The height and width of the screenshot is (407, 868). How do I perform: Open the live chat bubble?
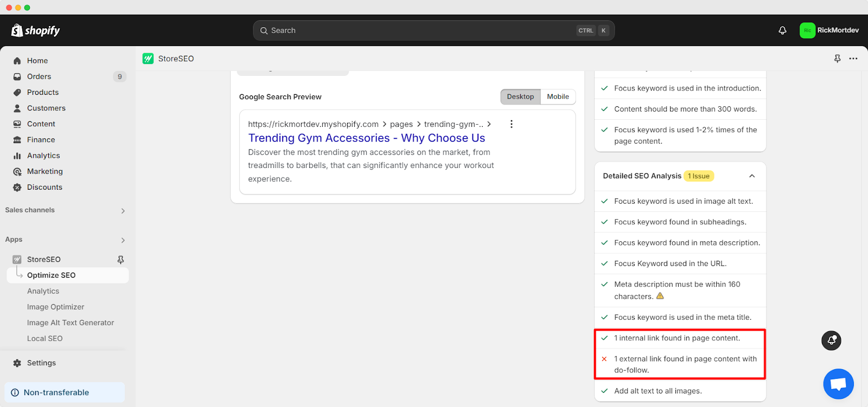(838, 384)
